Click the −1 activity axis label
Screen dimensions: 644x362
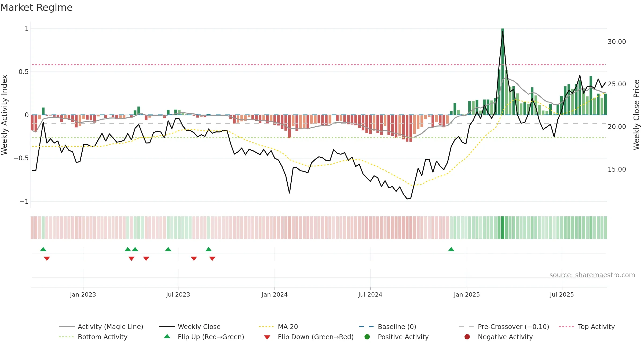point(24,201)
